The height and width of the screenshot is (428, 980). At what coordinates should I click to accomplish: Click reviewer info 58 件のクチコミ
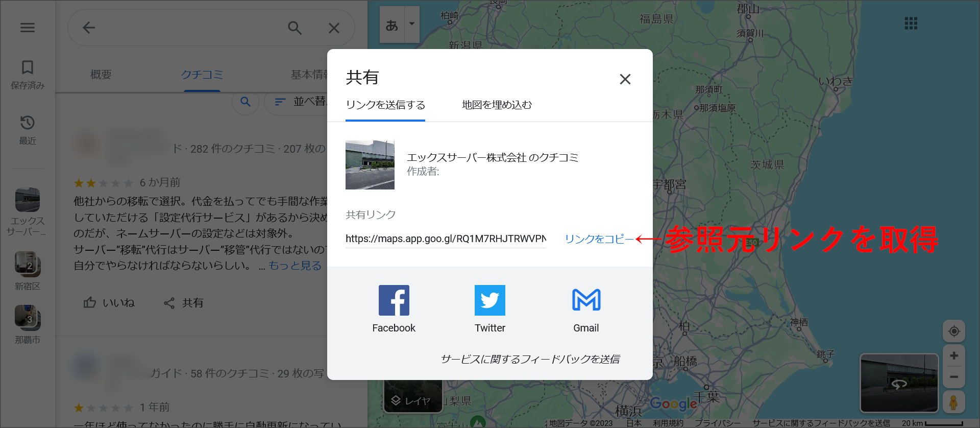click(x=230, y=373)
